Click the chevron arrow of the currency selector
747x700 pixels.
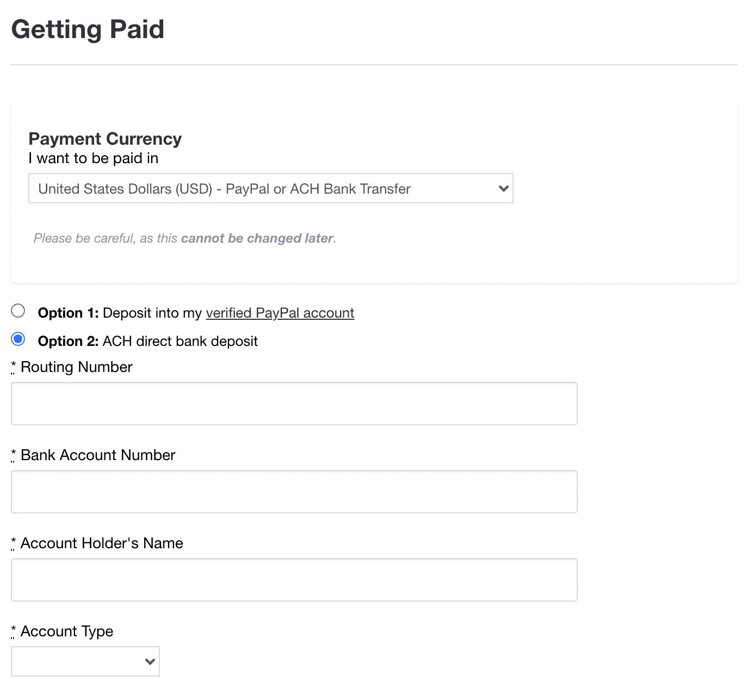click(x=503, y=189)
